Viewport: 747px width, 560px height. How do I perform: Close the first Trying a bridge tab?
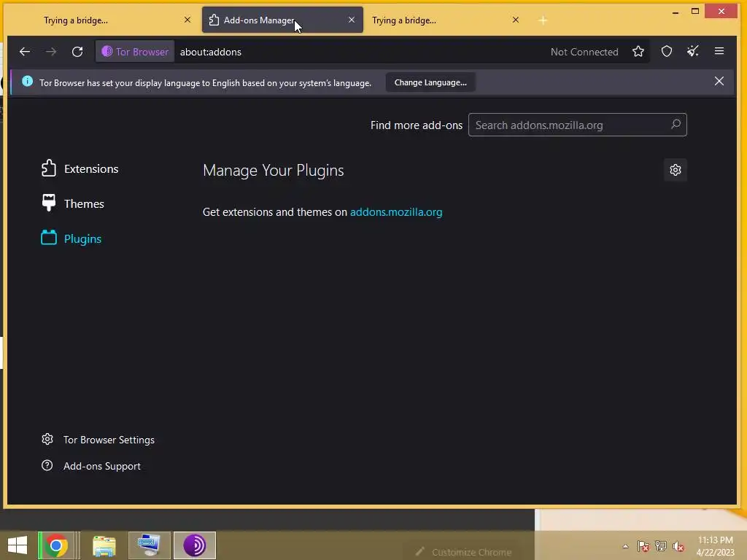coord(187,20)
